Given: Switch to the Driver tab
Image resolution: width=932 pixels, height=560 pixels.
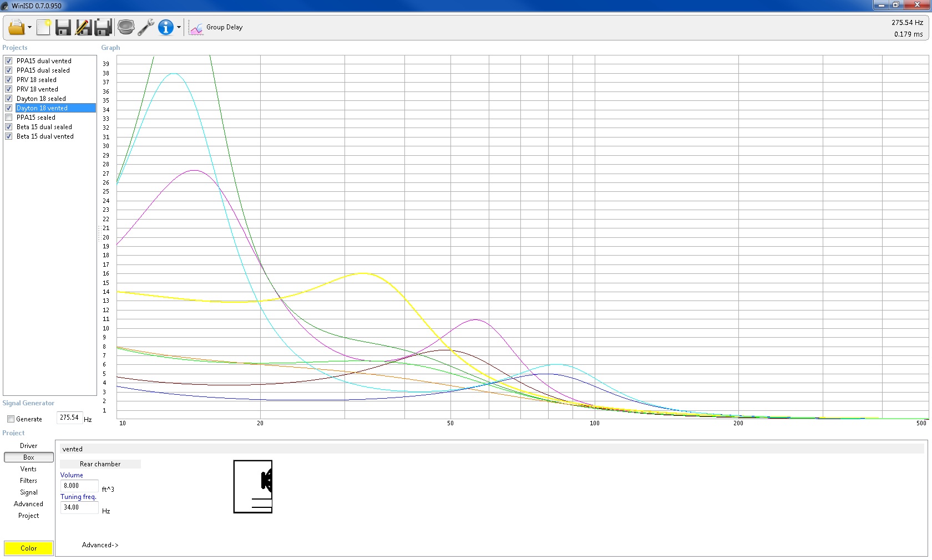Looking at the screenshot, I should (29, 446).
